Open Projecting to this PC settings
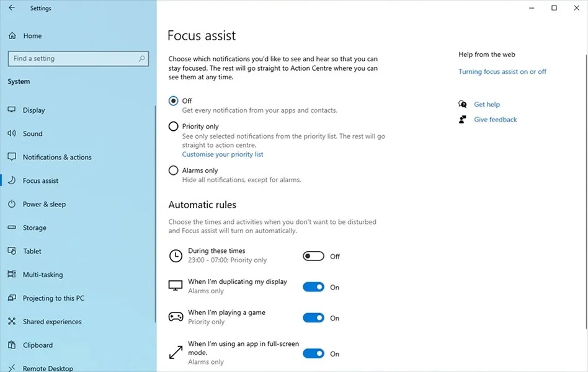The image size is (588, 372). tap(53, 298)
